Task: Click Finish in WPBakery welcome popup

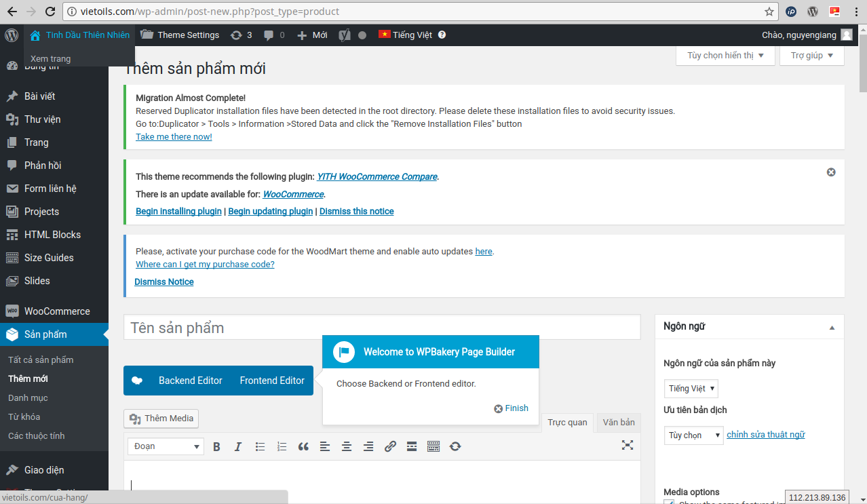Action: pos(511,408)
